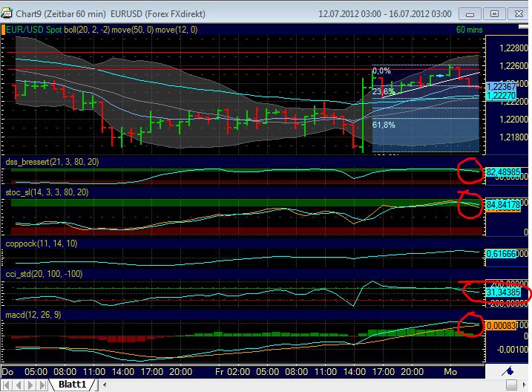Click the 84,84178 stochastic value tag
Viewport: 532px width, 392px height.
[x=504, y=205]
